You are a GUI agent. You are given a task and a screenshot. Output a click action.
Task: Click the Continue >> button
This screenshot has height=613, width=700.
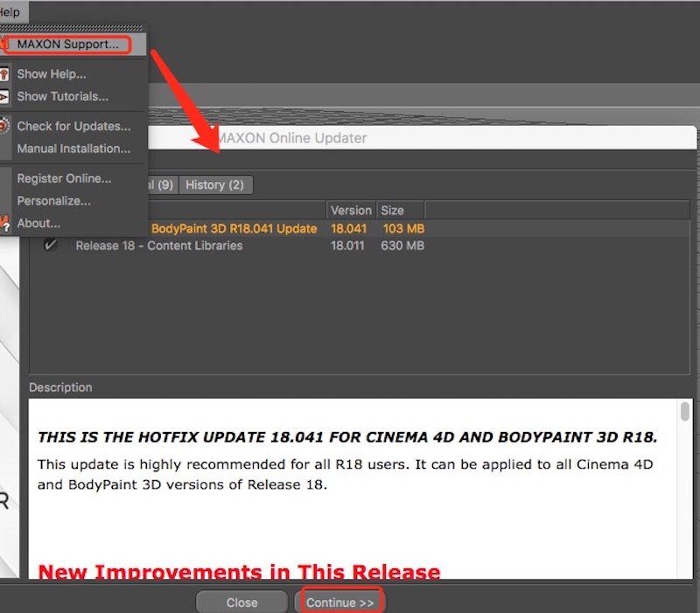point(339,603)
